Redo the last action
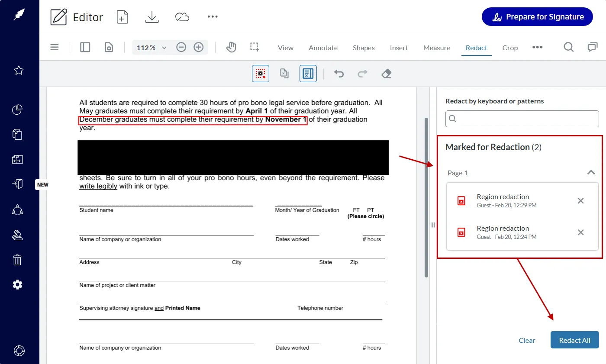This screenshot has width=606, height=364. point(362,74)
